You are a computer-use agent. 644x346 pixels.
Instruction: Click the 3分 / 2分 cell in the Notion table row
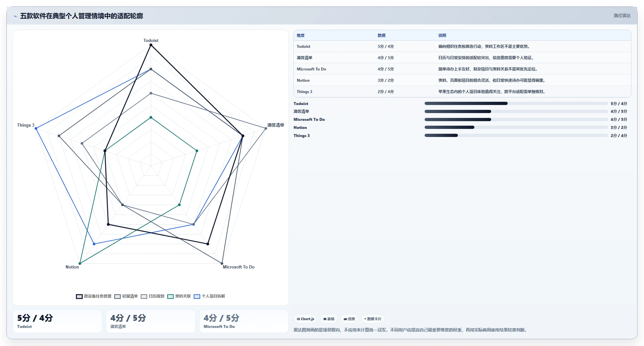click(x=385, y=80)
